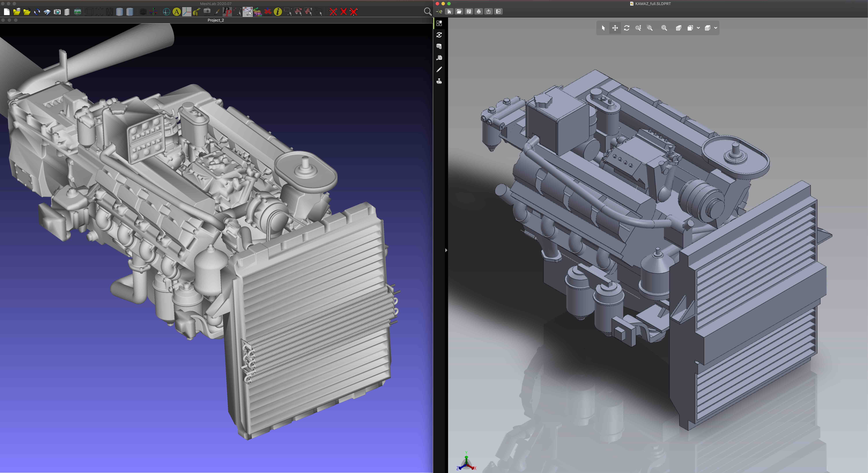Open the eDrawings measure sidebar tool
Screen dimensions: 868x473
(x=439, y=58)
